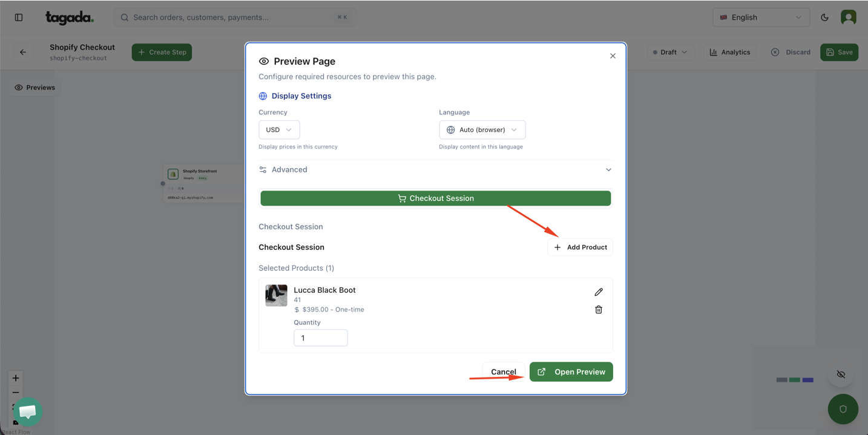
Task: Switch to dark mode with moon icon
Action: tap(824, 18)
